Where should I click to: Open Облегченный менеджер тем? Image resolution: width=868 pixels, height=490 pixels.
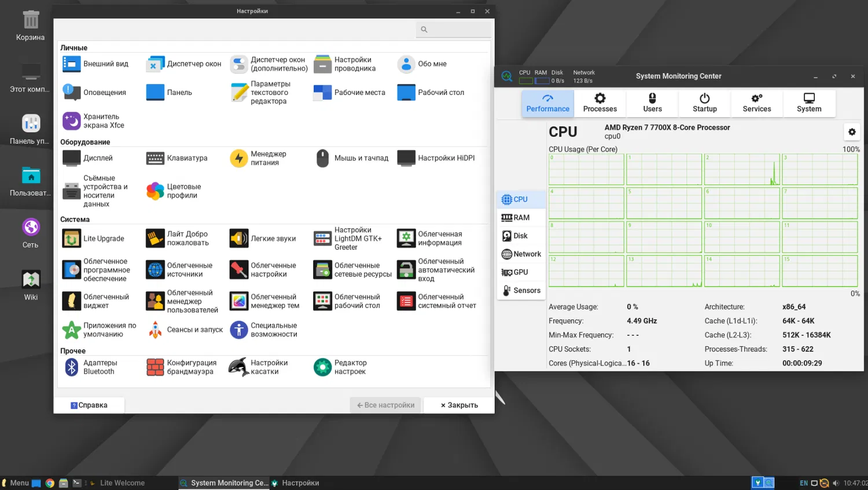(265, 301)
